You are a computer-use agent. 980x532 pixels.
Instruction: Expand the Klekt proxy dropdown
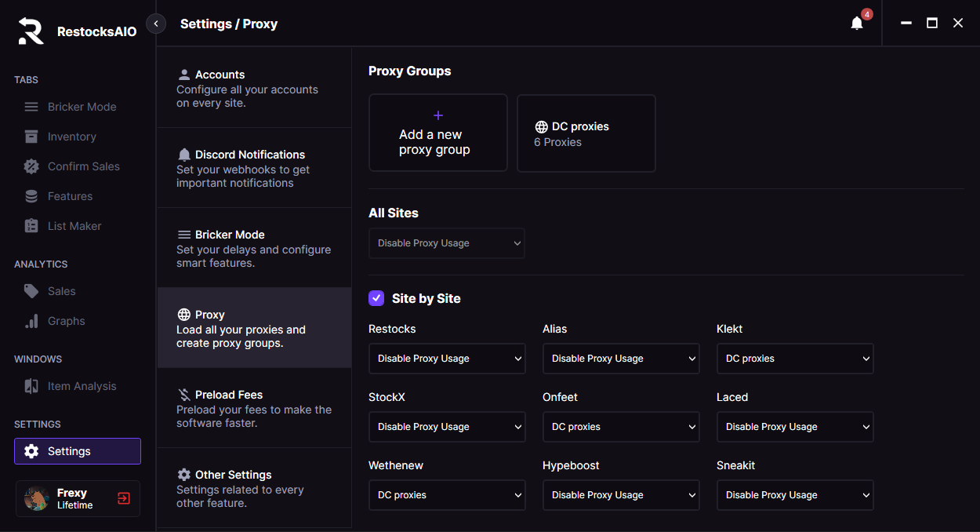tap(795, 359)
